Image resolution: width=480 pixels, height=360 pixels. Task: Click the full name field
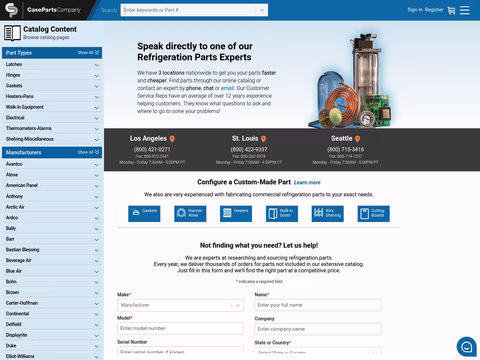click(x=318, y=305)
